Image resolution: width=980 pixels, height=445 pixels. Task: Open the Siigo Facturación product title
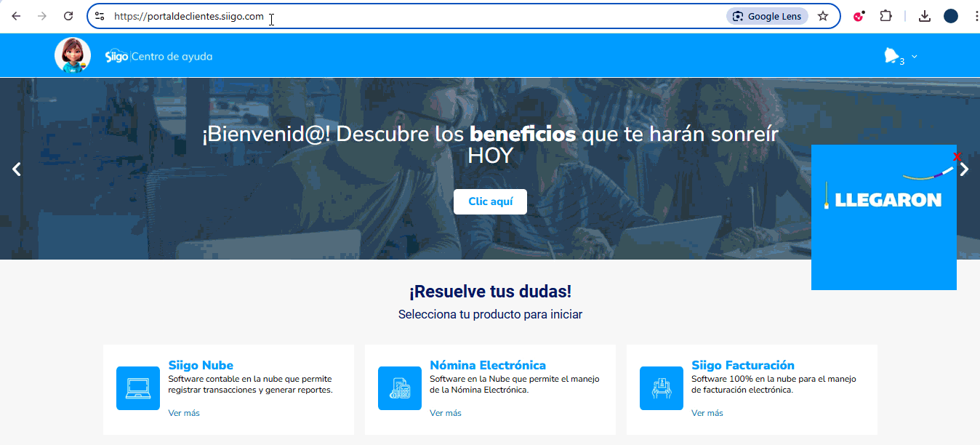click(743, 365)
